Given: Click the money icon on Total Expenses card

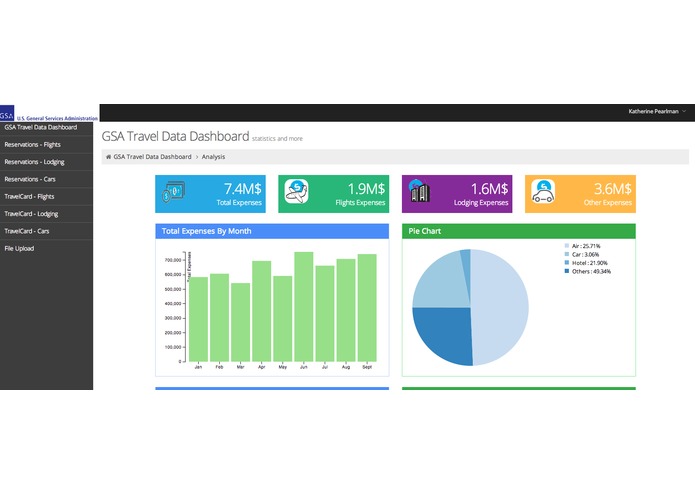Looking at the screenshot, I should tap(173, 192).
